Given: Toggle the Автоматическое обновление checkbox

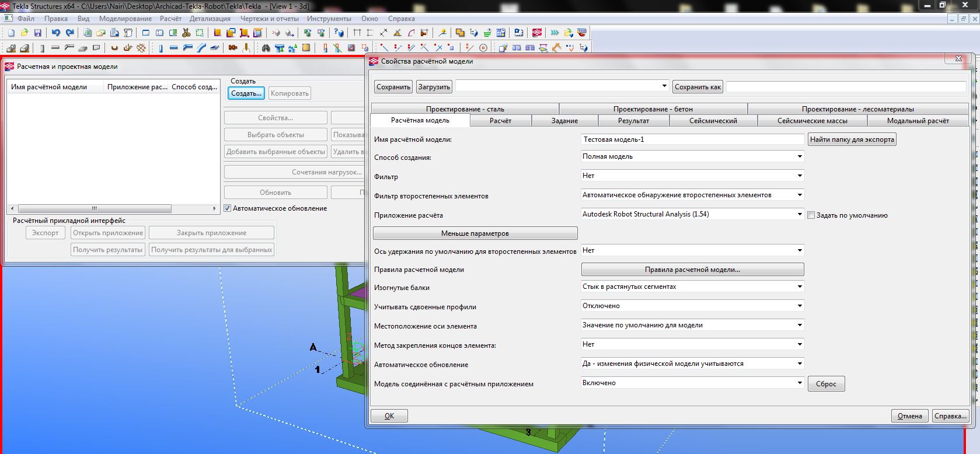Looking at the screenshot, I should pos(228,208).
